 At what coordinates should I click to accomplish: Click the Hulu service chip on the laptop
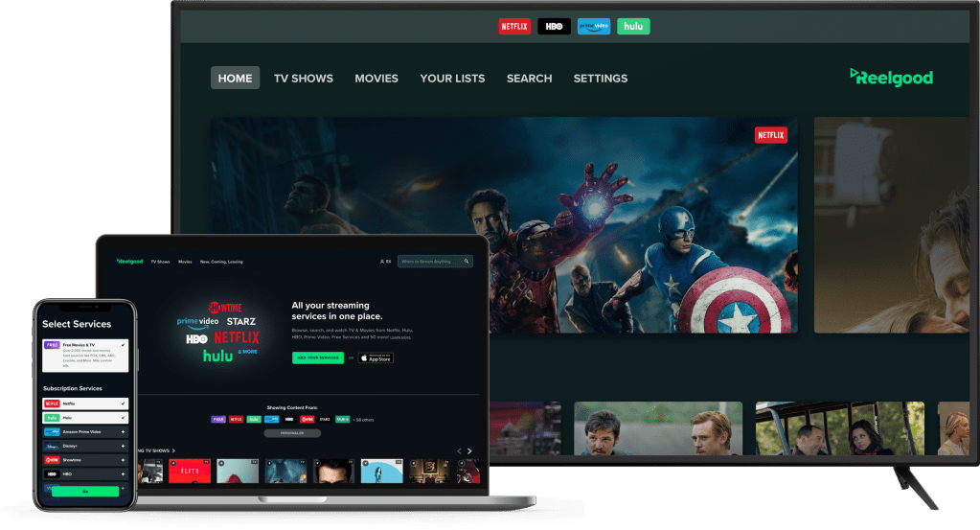tap(254, 420)
